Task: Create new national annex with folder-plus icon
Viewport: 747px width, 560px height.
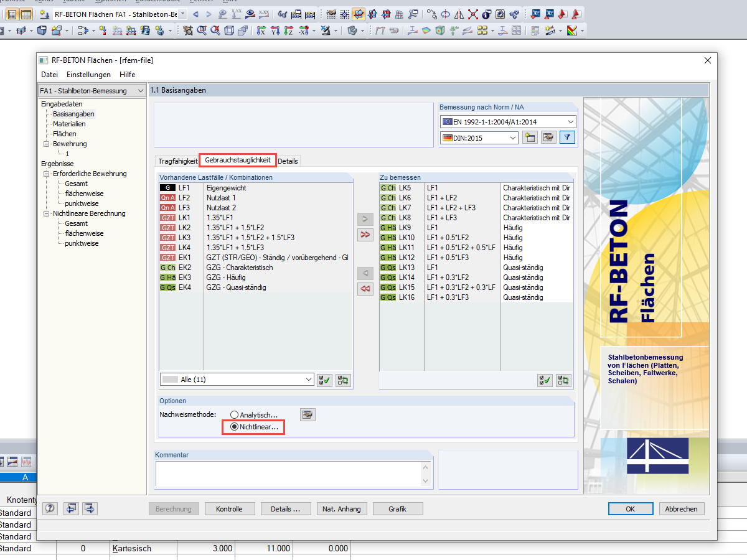Action: (529, 137)
